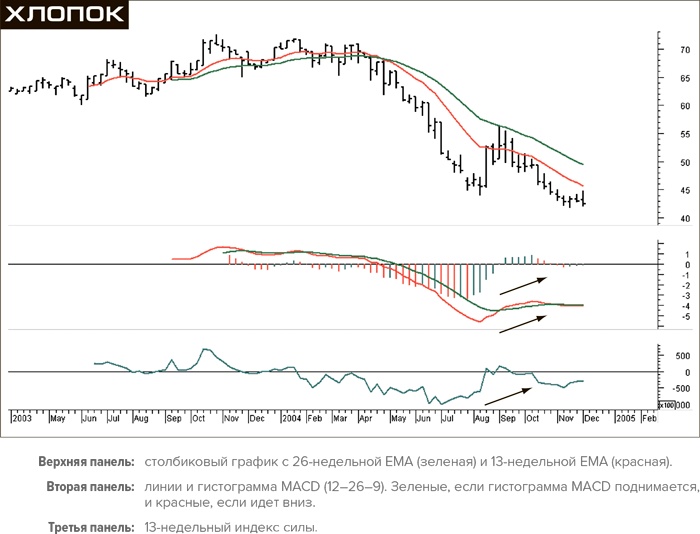Click the Вторая панель legend heading
This screenshot has width=700, height=534.
click(x=89, y=486)
